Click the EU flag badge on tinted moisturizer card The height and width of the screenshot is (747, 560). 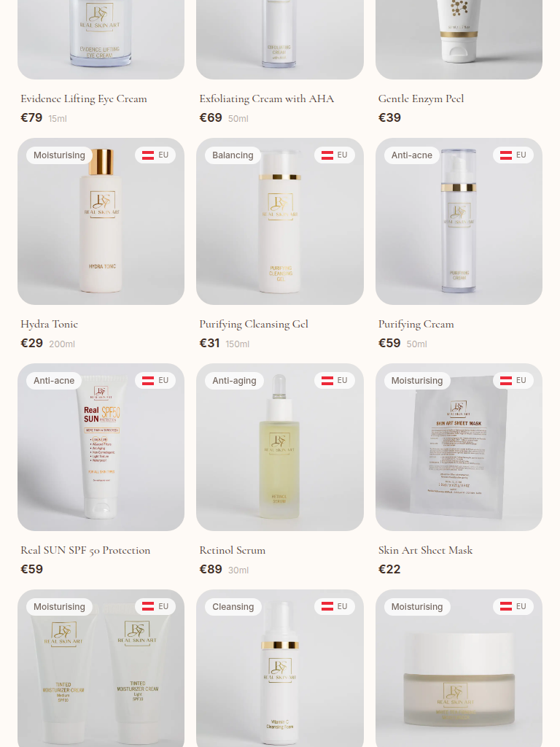tap(155, 606)
